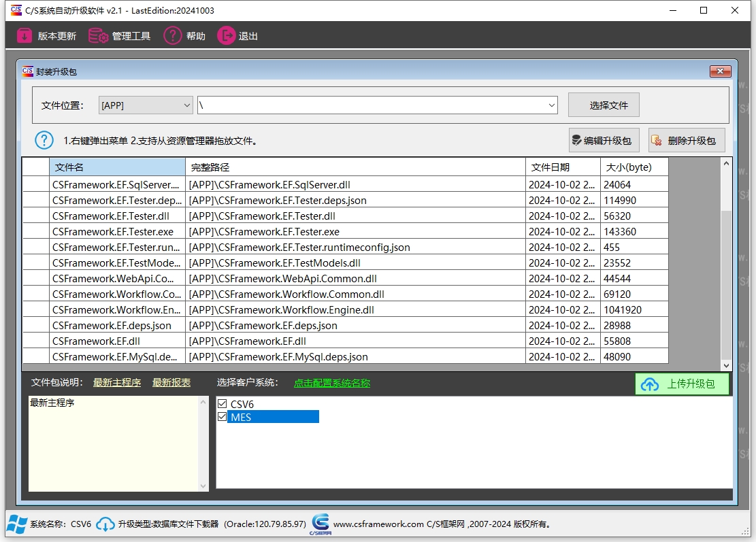Click the 帮助 question mark icon

pyautogui.click(x=173, y=36)
